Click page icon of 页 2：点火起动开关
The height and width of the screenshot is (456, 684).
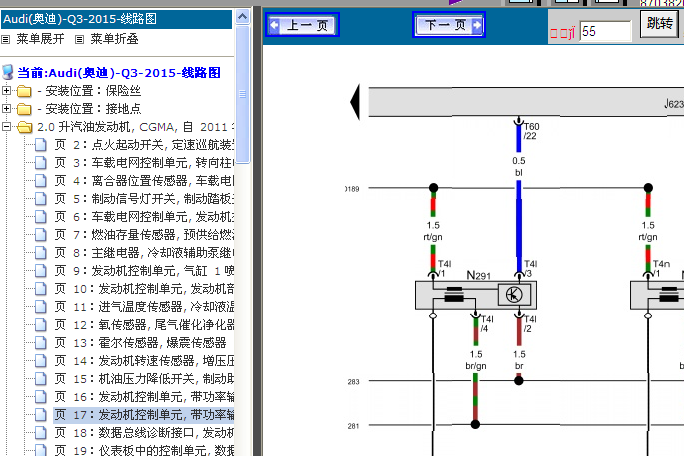41,146
